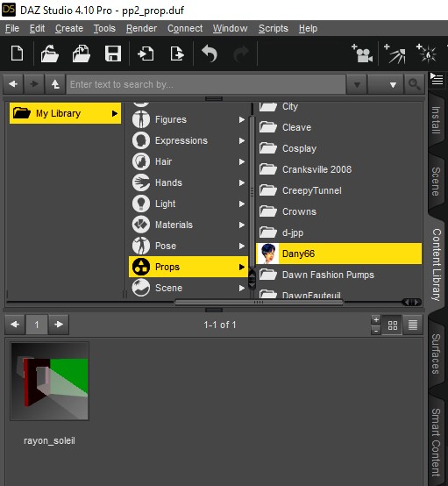This screenshot has height=486, width=448.
Task: Create a new camera with the camera icon
Action: 362,54
